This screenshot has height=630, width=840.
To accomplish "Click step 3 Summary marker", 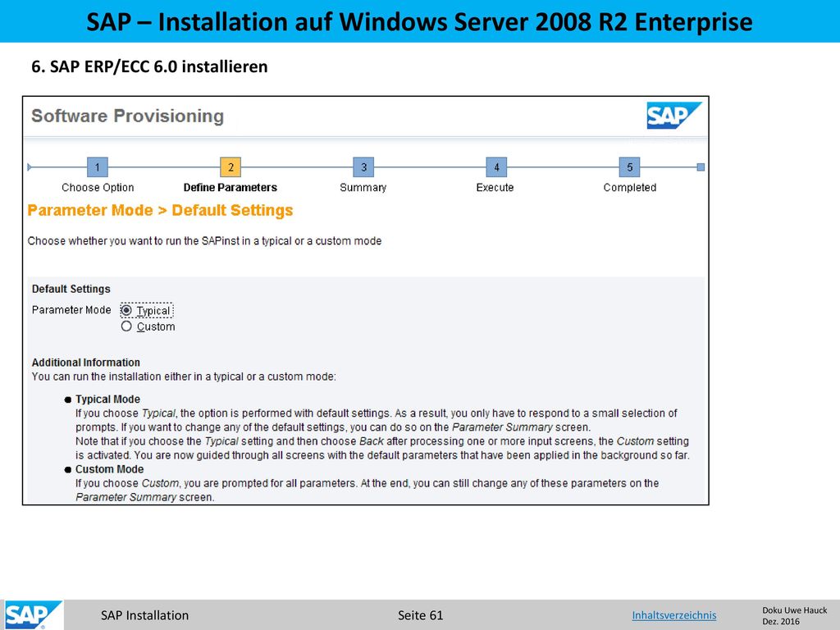I will [x=363, y=167].
